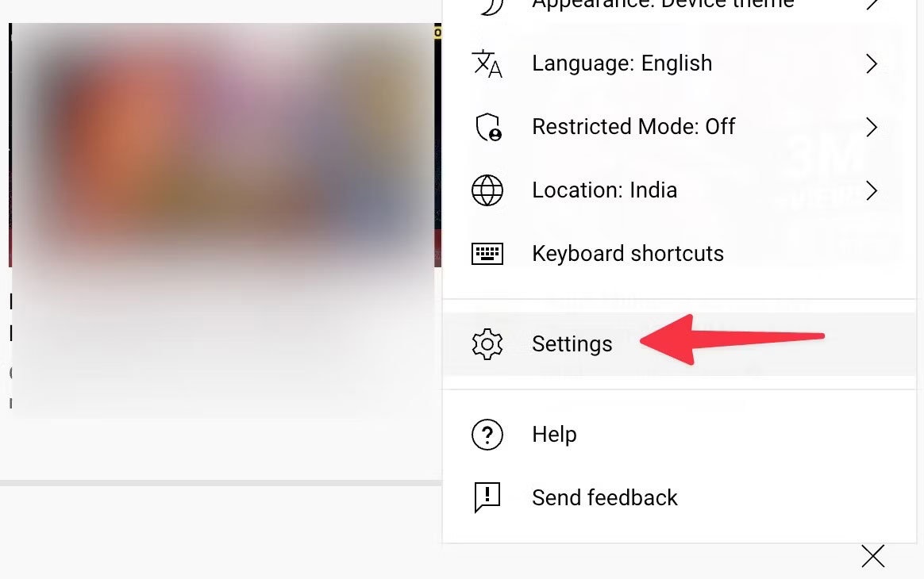The height and width of the screenshot is (579, 924).
Task: Click the Settings gear icon
Action: [487, 344]
